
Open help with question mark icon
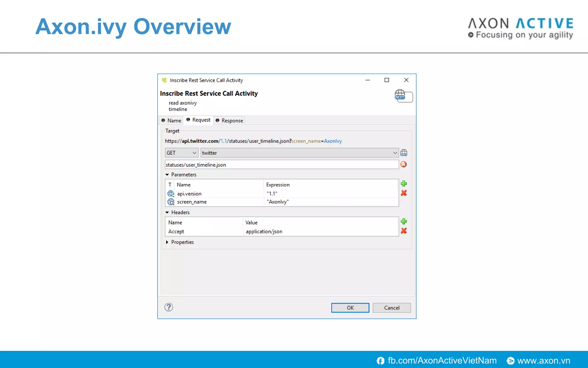coord(169,307)
